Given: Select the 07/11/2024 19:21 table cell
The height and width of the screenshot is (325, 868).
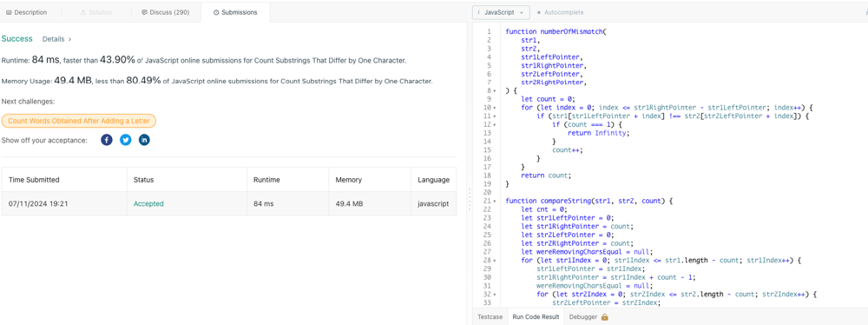Looking at the screenshot, I should (64, 204).
